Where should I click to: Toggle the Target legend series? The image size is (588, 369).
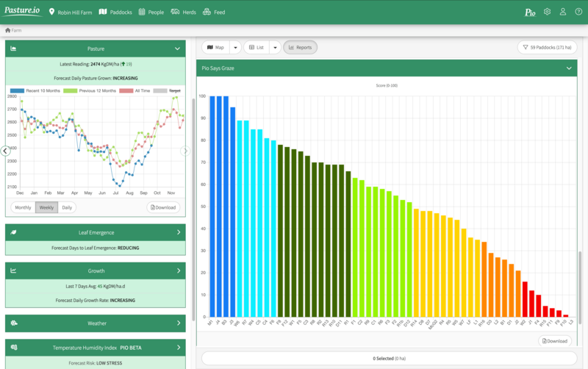167,90
